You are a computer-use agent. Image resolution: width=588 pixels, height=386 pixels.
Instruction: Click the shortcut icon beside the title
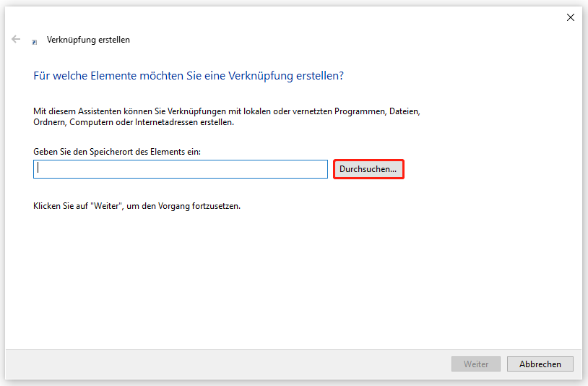tap(35, 42)
